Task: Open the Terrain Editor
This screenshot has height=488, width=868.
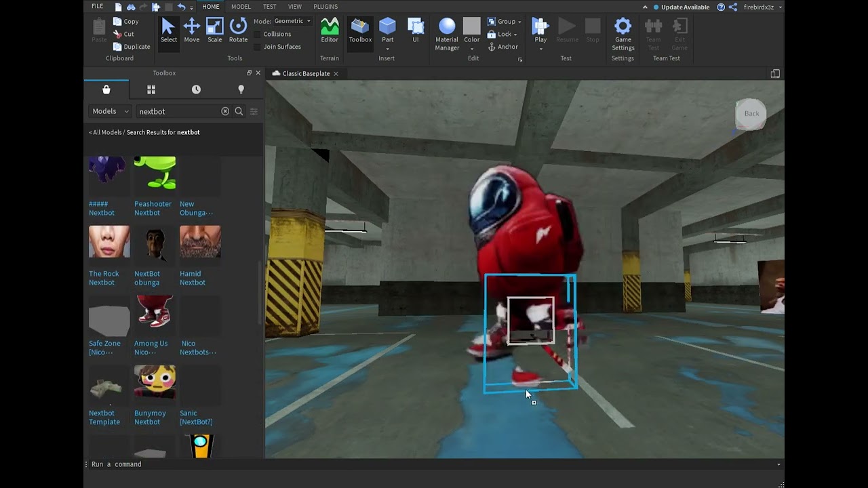Action: pyautogui.click(x=330, y=30)
